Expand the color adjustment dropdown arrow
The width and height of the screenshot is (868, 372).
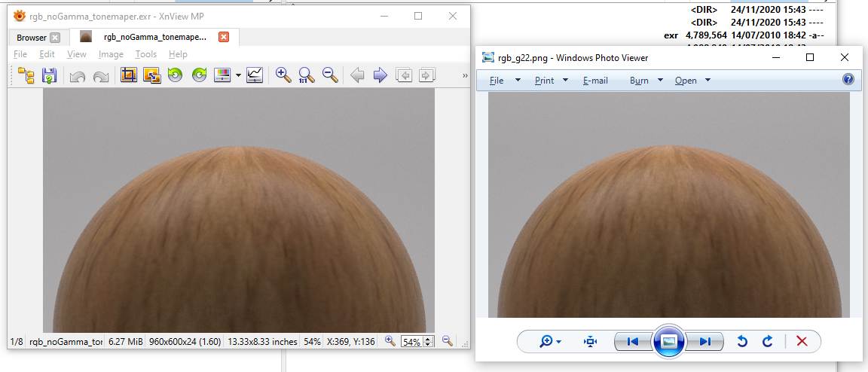(x=238, y=75)
